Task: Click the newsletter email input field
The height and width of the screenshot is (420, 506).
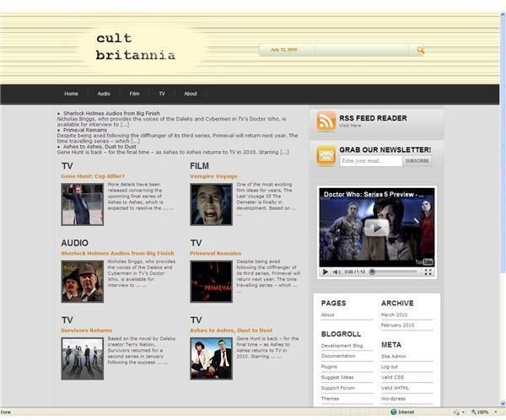Action: coord(371,161)
